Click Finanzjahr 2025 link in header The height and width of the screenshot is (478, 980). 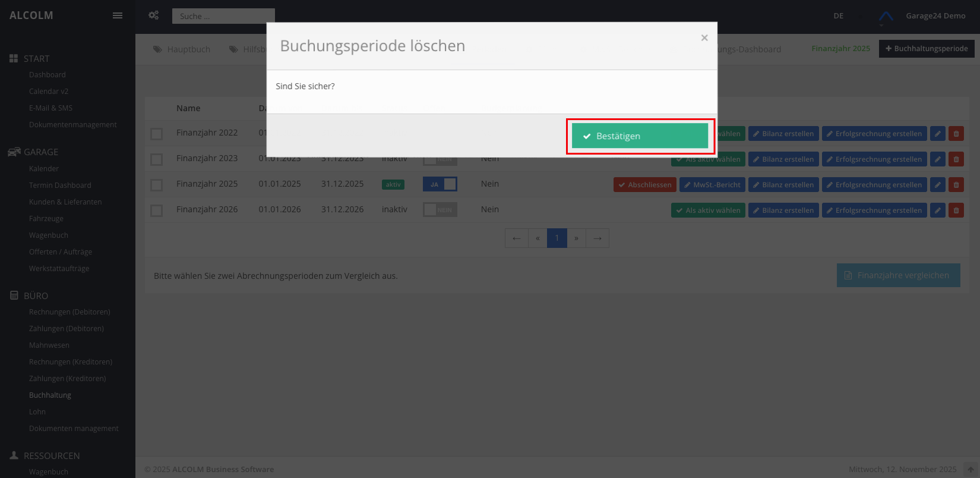tap(840, 49)
